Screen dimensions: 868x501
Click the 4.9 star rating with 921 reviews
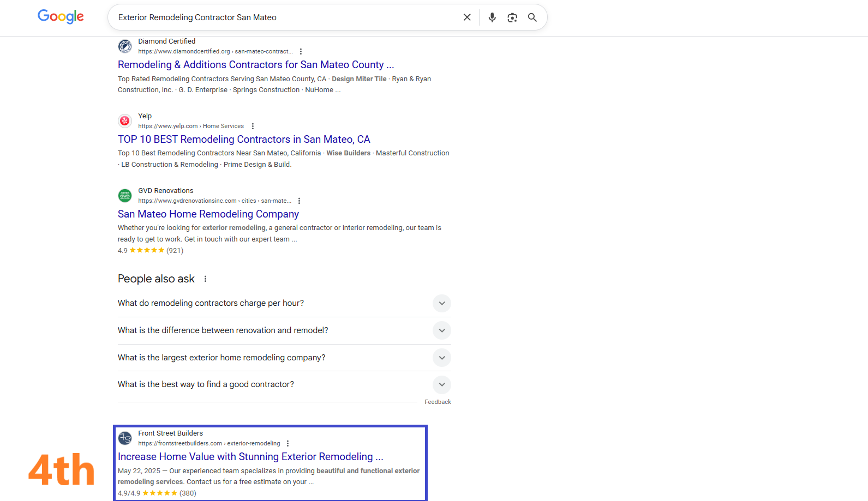pyautogui.click(x=151, y=250)
